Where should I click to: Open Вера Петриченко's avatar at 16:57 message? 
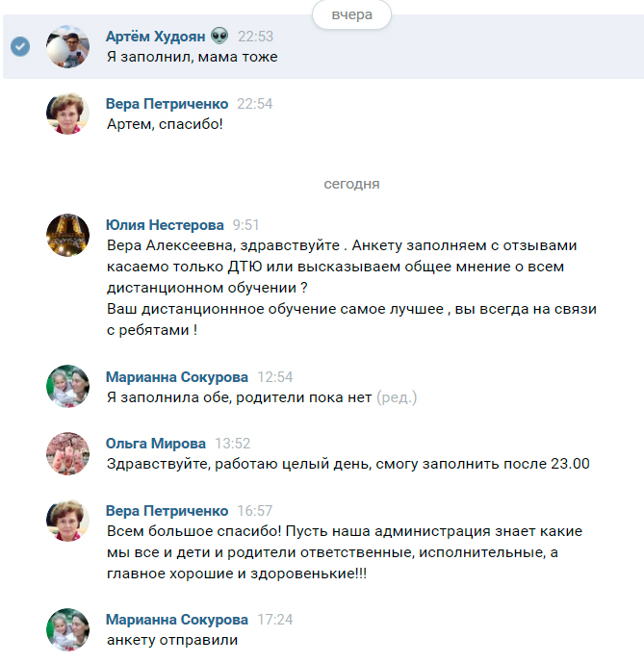pyautogui.click(x=67, y=521)
